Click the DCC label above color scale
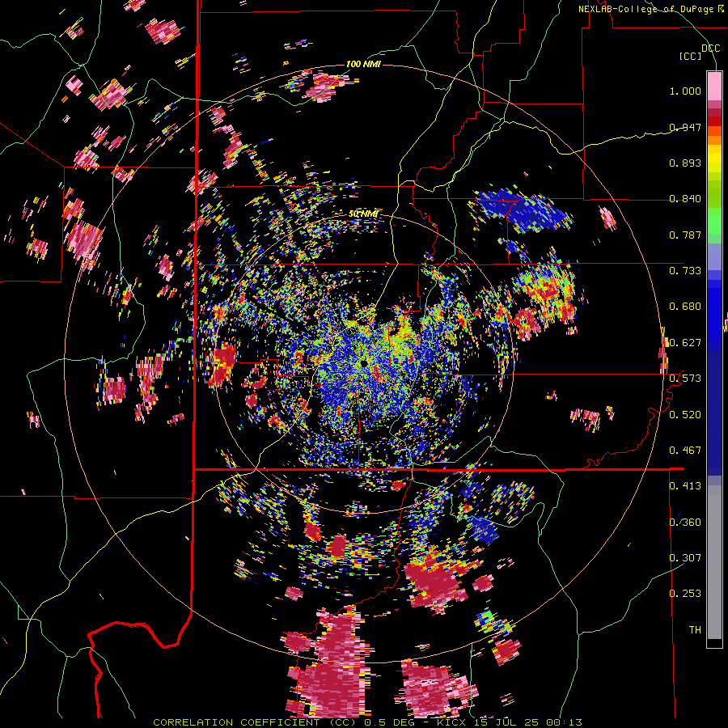 (x=710, y=49)
